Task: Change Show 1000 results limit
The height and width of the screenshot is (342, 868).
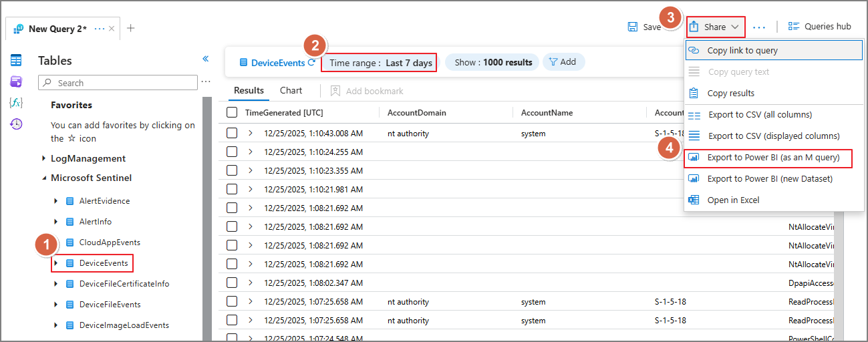Action: pyautogui.click(x=492, y=62)
